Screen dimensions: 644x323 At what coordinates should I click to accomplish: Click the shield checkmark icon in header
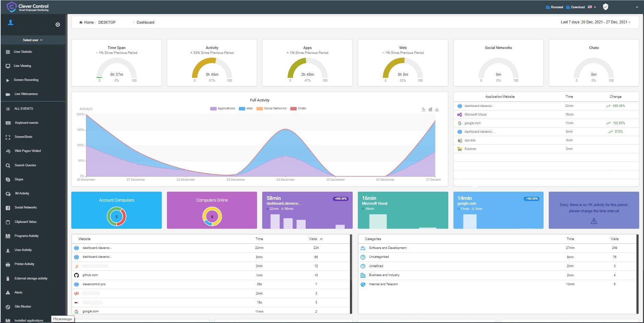(606, 7)
